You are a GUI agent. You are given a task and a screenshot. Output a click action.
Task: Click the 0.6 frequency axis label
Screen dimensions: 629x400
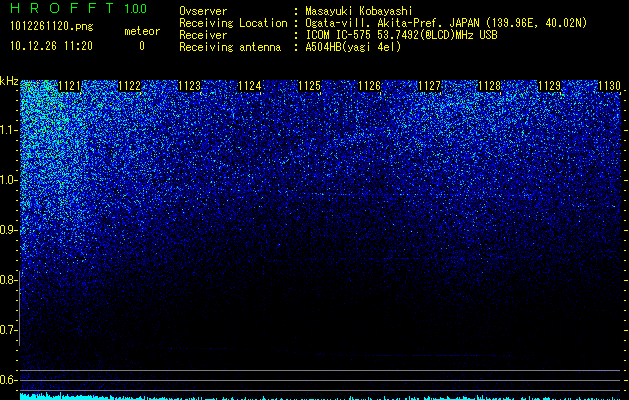pos(9,380)
